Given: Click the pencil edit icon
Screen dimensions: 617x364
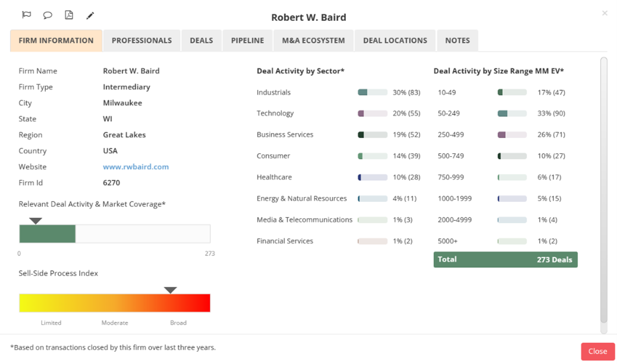Looking at the screenshot, I should (90, 15).
